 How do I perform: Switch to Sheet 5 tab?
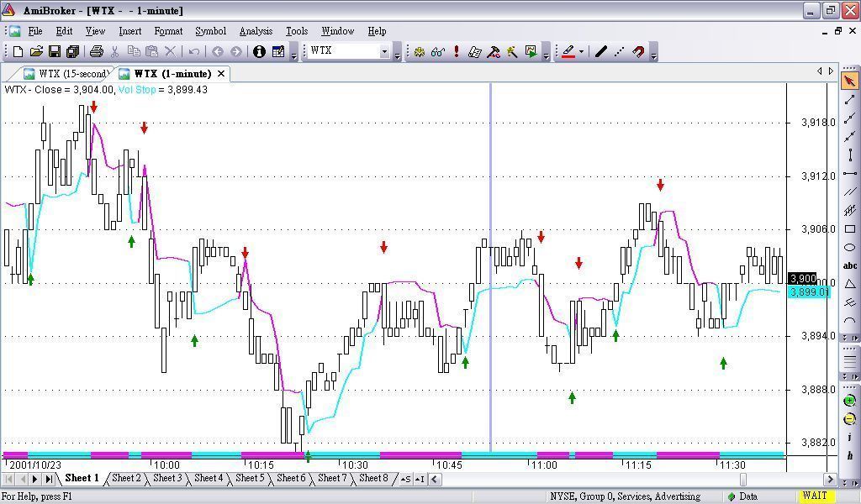(250, 478)
